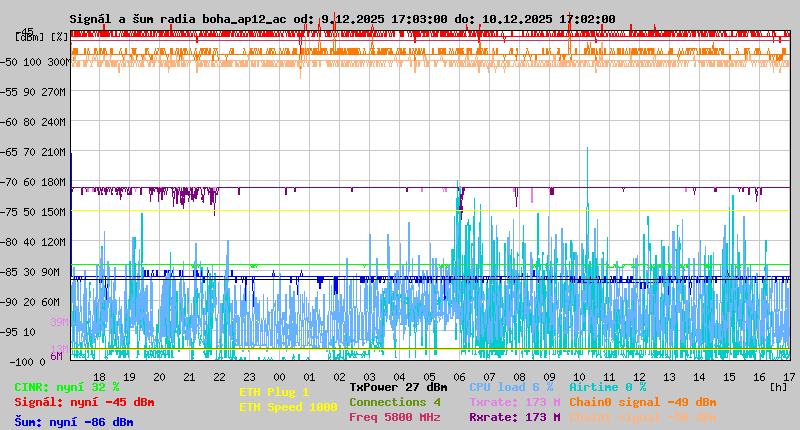Click the '[h]' time axis unit label
800x430 pixels.
(778, 387)
